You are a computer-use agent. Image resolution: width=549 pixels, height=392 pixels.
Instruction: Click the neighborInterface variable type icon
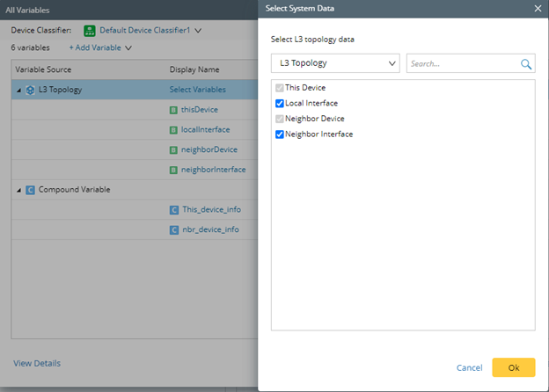pos(173,170)
